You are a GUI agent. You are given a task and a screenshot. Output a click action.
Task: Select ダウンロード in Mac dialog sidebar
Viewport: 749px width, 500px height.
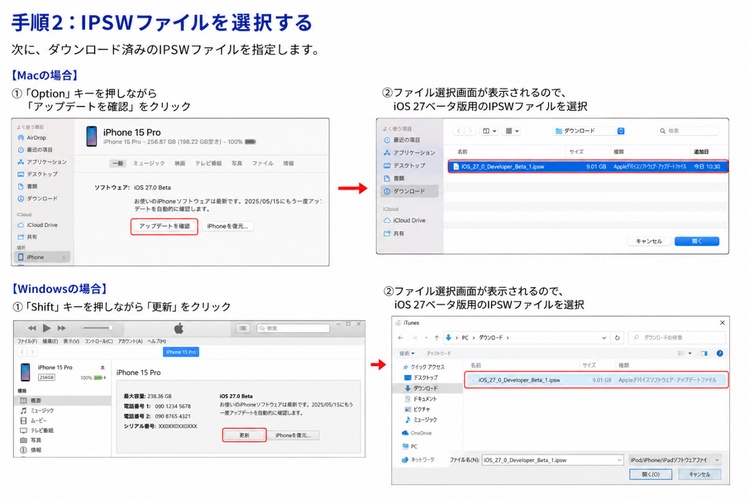[x=409, y=191]
